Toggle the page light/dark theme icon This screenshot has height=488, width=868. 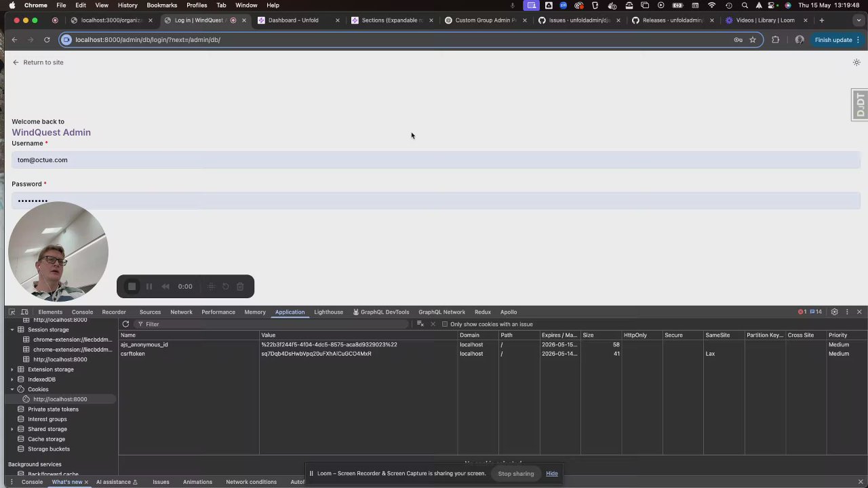coord(856,62)
